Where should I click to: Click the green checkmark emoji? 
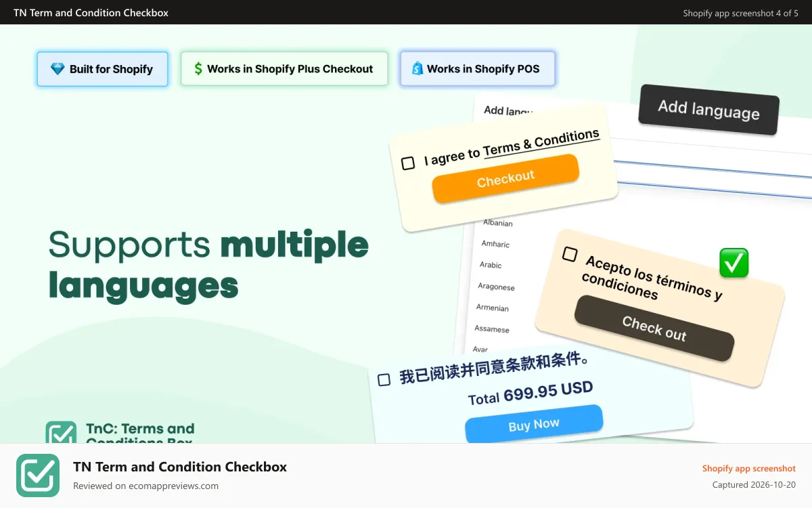pos(734,263)
